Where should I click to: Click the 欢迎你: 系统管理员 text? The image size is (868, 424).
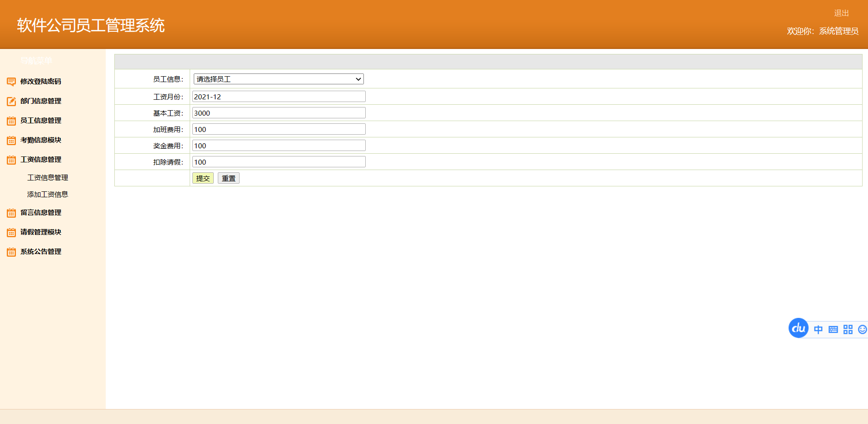pos(823,31)
